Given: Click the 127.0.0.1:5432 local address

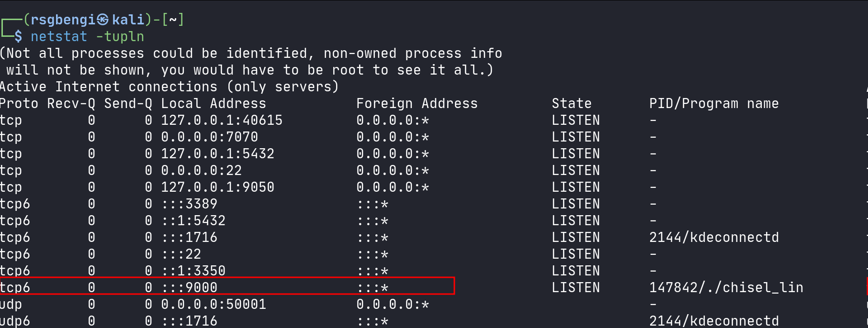Looking at the screenshot, I should click(217, 153).
